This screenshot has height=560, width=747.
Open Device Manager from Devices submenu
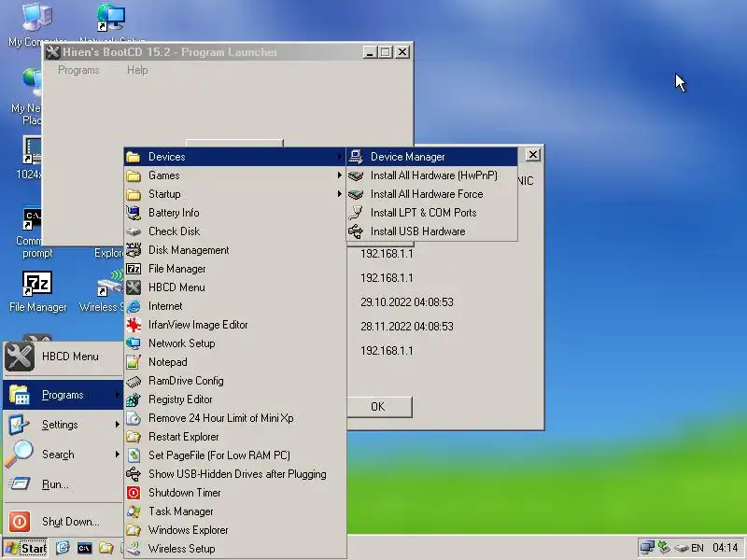click(x=431, y=157)
